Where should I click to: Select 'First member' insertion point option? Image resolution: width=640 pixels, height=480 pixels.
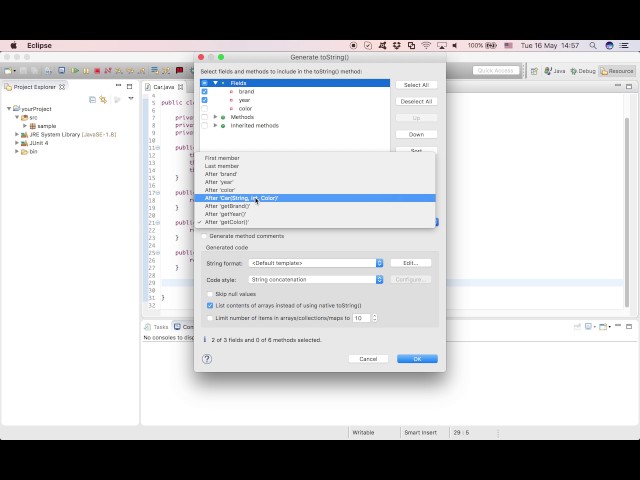point(222,158)
